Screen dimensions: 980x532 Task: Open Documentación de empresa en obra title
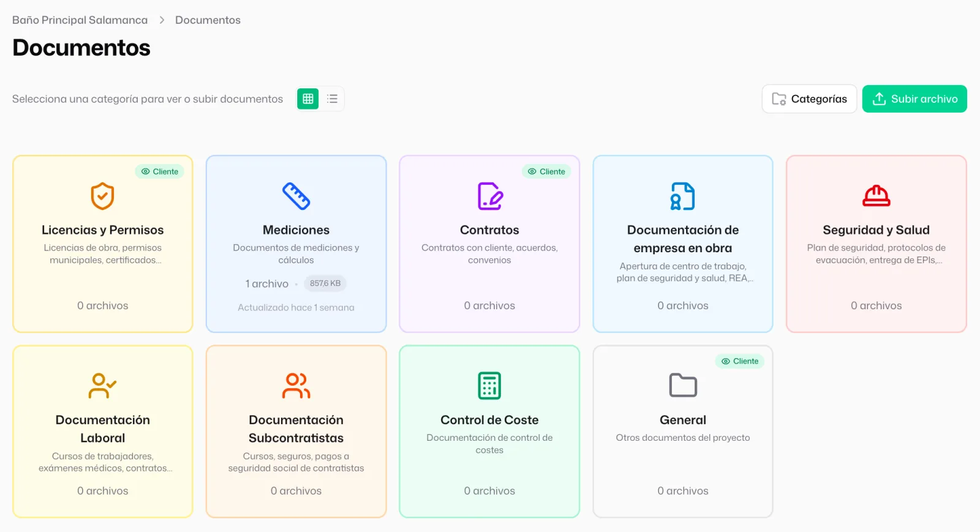pyautogui.click(x=683, y=239)
